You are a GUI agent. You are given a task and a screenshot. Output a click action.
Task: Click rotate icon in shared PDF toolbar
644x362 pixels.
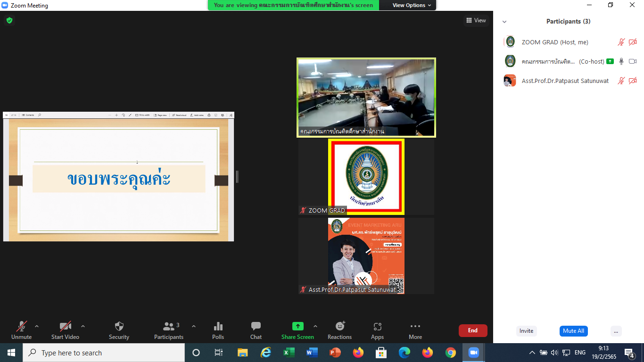[123, 115]
